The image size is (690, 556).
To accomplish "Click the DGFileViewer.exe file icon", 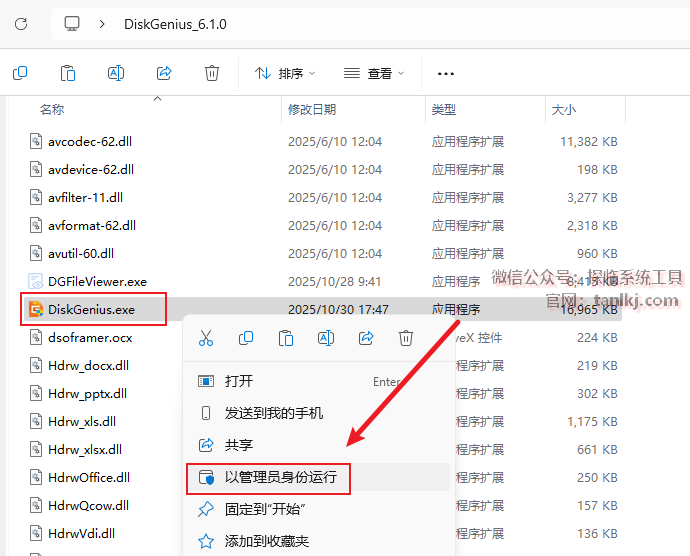I will tap(36, 281).
